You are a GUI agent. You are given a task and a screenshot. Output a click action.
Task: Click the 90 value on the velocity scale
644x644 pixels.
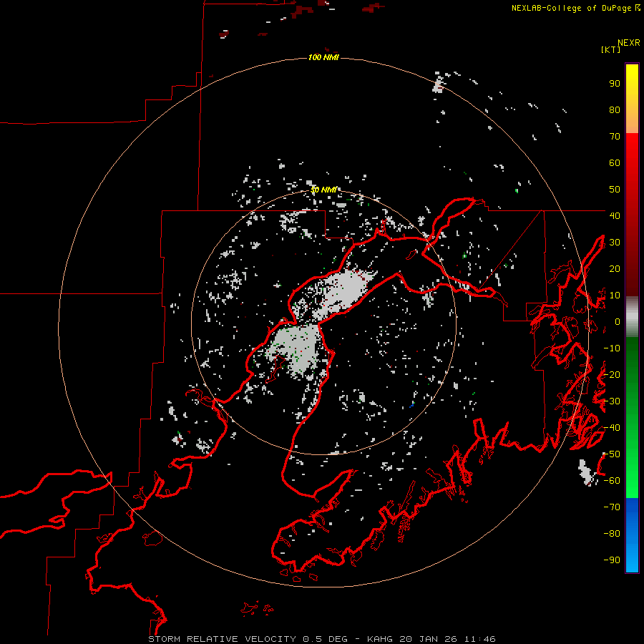point(615,84)
